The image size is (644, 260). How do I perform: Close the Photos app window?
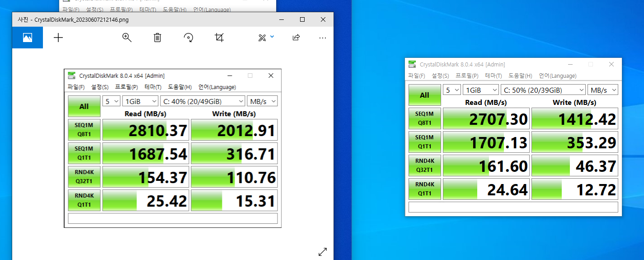(323, 19)
